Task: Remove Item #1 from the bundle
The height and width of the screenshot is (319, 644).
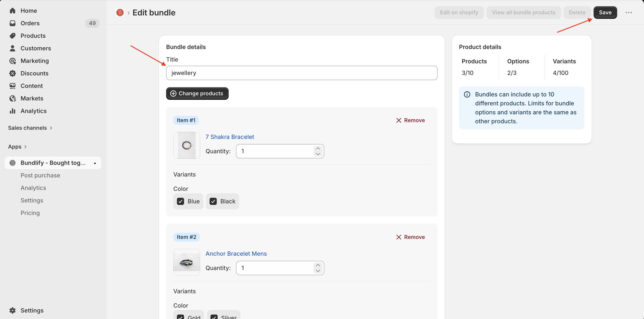Action: [410, 120]
